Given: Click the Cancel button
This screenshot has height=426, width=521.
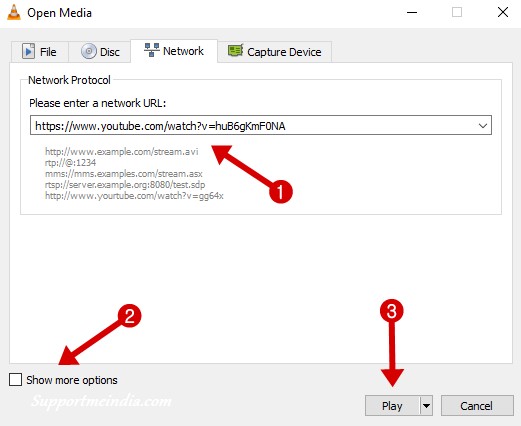Looking at the screenshot, I should (477, 406).
